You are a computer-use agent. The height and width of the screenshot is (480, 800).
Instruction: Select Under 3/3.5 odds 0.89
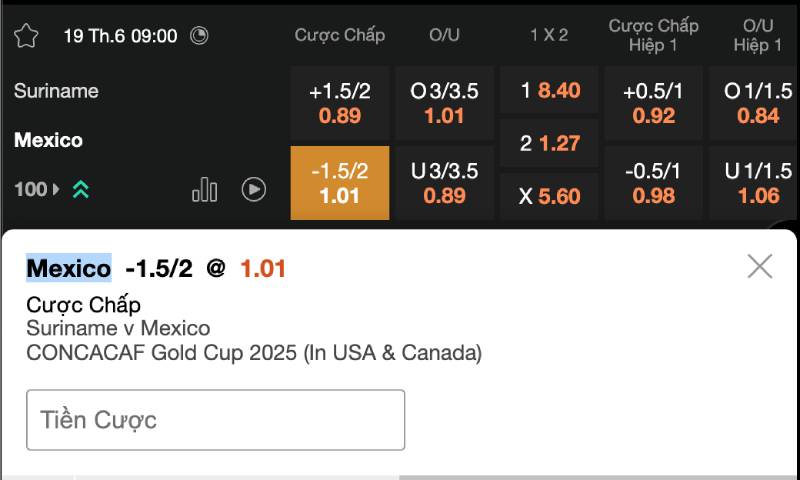[444, 183]
